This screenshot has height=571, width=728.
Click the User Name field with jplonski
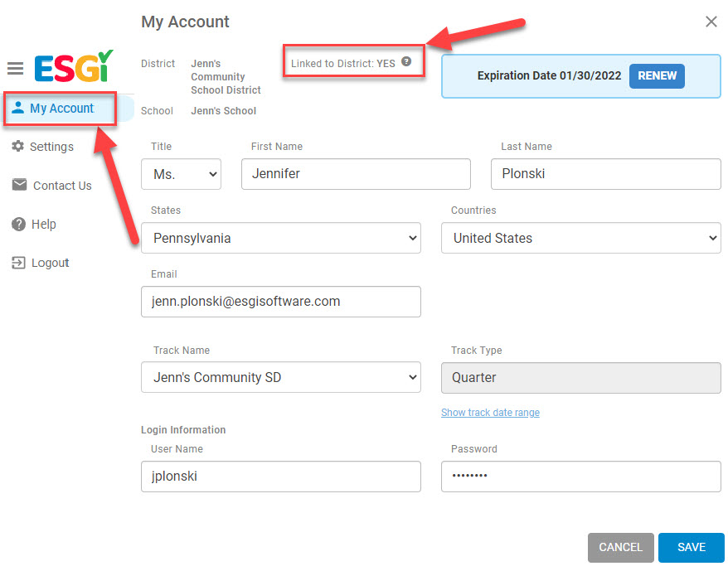281,477
